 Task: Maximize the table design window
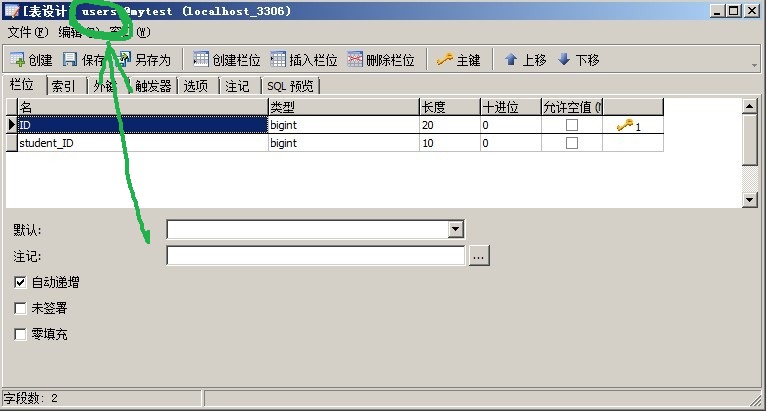click(733, 11)
